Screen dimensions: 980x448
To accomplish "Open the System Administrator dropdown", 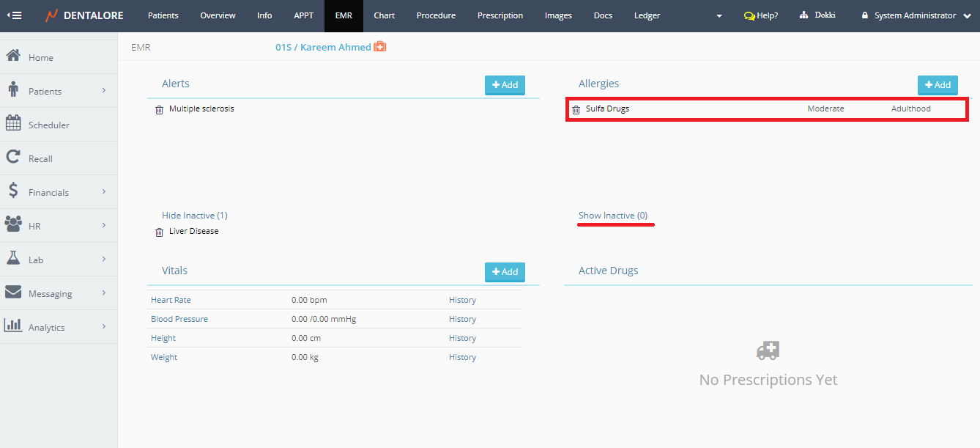I will [916, 15].
